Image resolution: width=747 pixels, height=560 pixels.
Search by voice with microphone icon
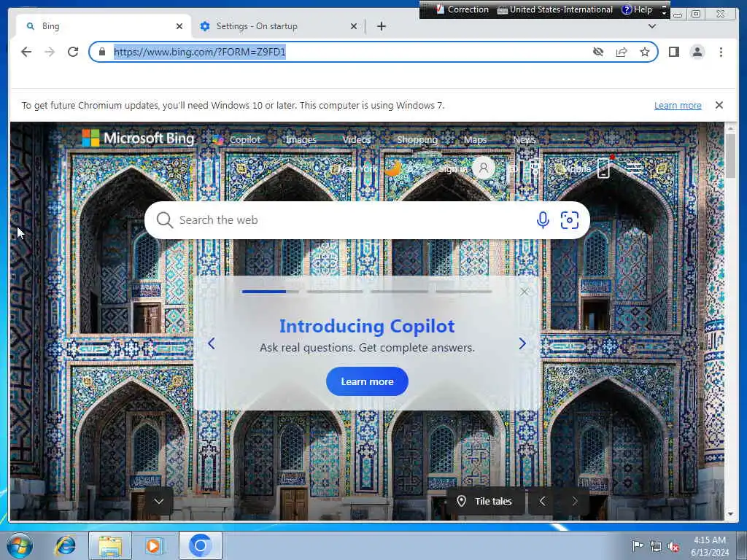click(543, 220)
